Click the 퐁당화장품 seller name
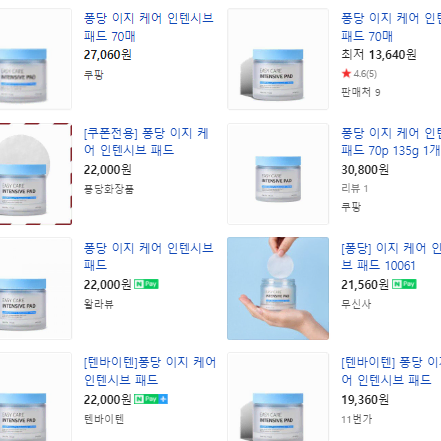Viewport: 441px width, 441px height. pos(109,189)
